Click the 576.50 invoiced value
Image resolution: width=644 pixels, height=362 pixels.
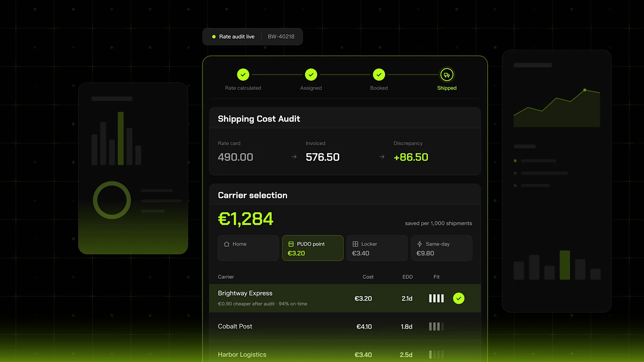tap(323, 157)
